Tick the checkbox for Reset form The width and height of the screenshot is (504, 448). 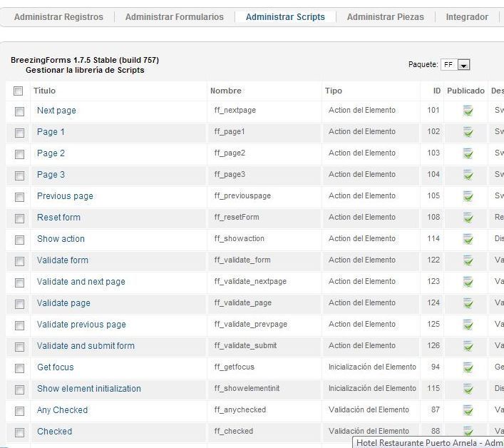tap(20, 219)
